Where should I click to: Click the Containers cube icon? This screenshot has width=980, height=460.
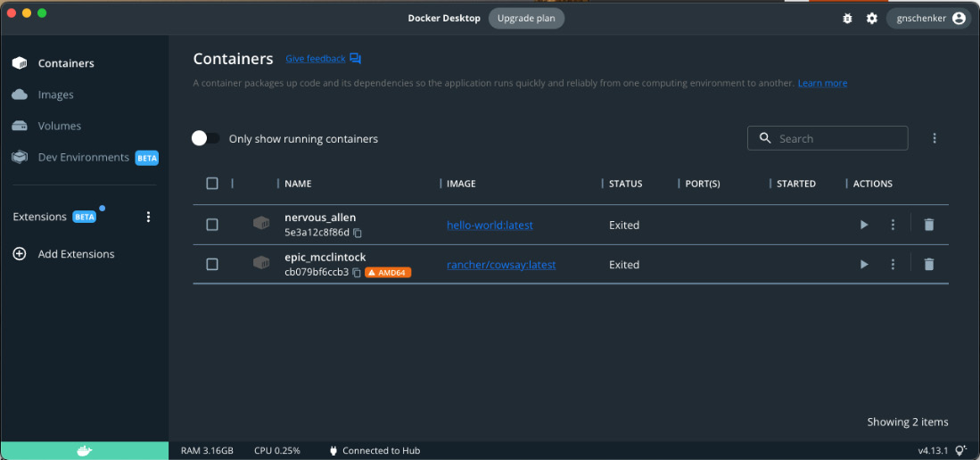[20, 63]
